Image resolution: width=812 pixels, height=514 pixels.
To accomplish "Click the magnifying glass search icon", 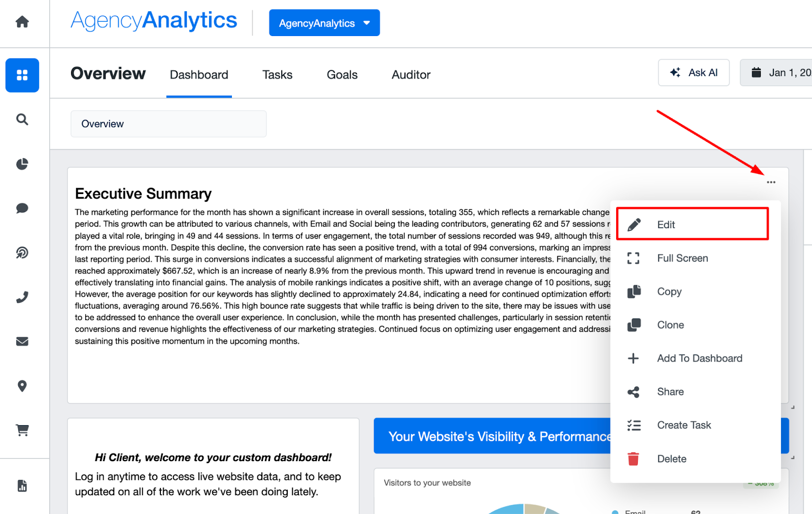I will 22,119.
